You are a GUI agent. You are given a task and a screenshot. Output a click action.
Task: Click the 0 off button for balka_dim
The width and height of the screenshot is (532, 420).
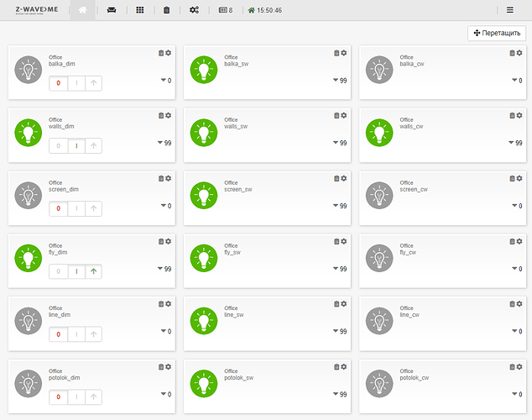(59, 83)
